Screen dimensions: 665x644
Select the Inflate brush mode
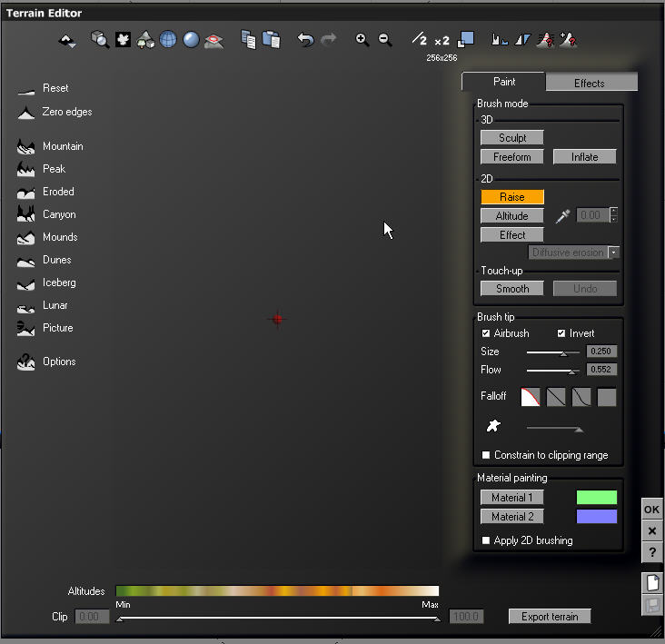coord(584,157)
